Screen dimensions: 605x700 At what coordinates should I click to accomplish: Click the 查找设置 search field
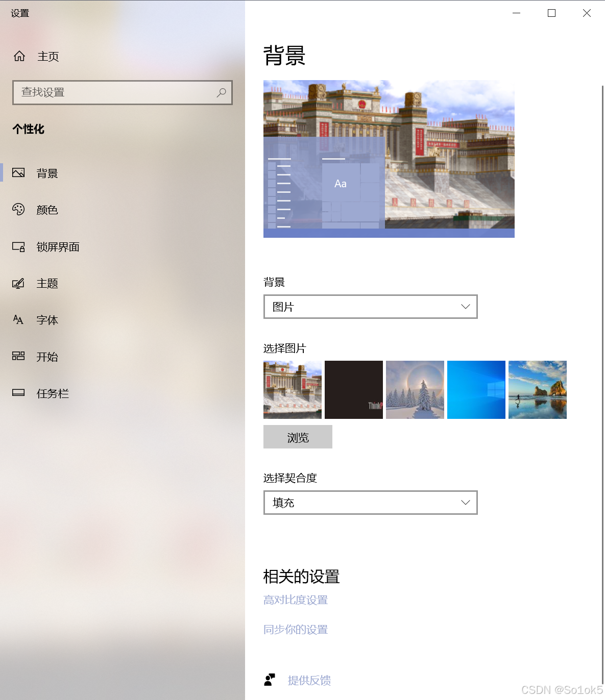tap(123, 92)
